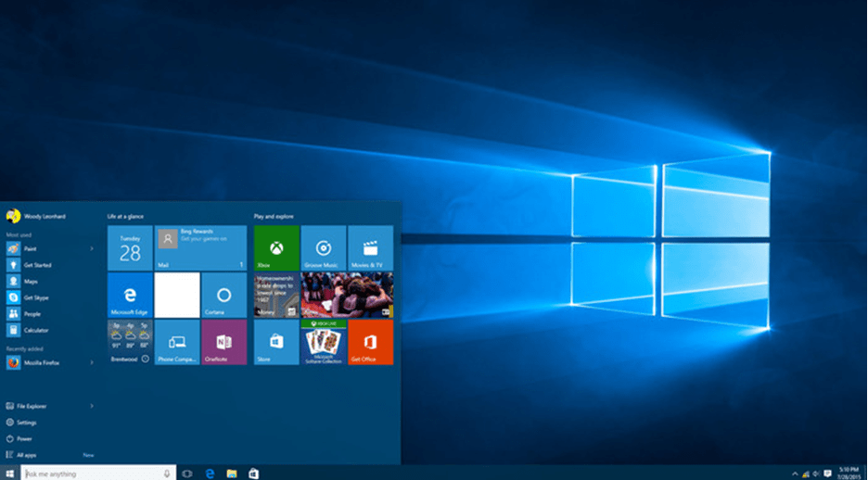Click the Power button in Start
This screenshot has width=868, height=480.
click(x=23, y=438)
